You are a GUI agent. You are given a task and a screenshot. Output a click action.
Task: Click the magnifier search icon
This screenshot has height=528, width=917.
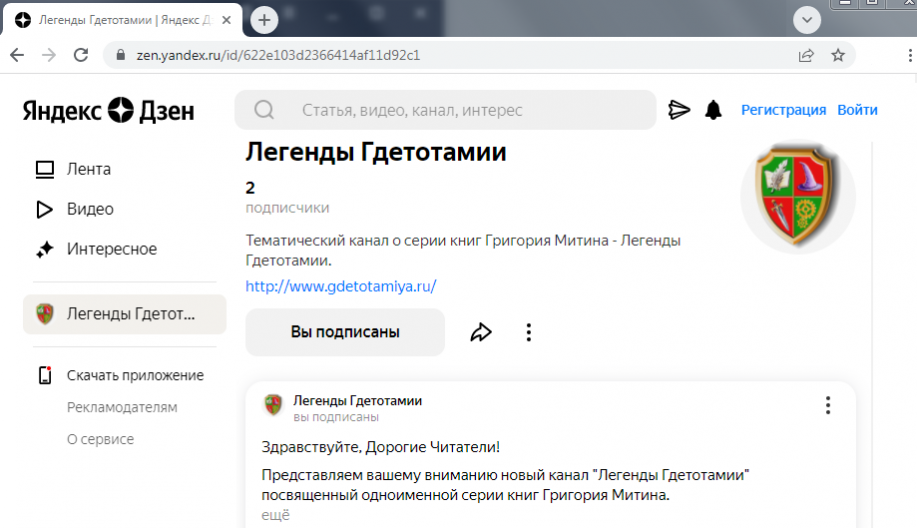coord(264,110)
